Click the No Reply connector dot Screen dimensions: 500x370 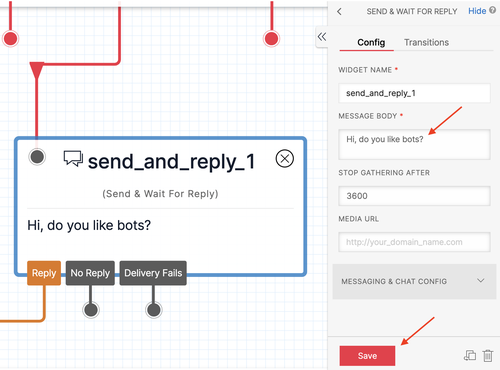click(91, 310)
